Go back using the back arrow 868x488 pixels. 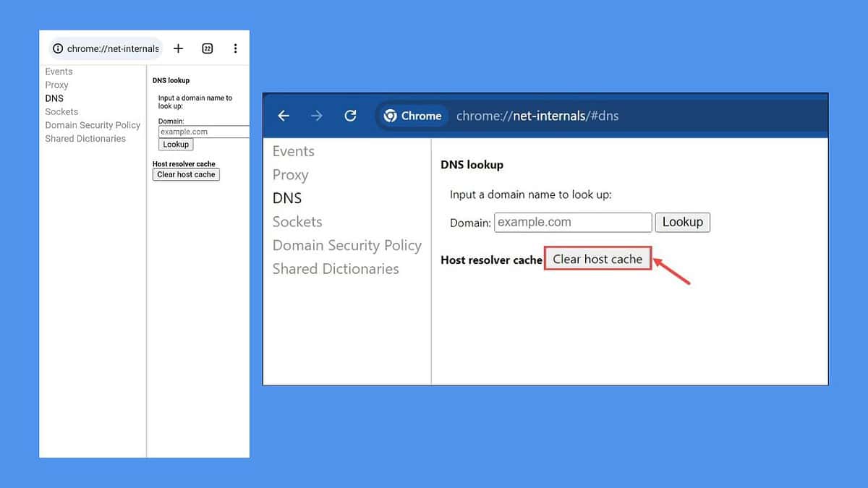(283, 116)
